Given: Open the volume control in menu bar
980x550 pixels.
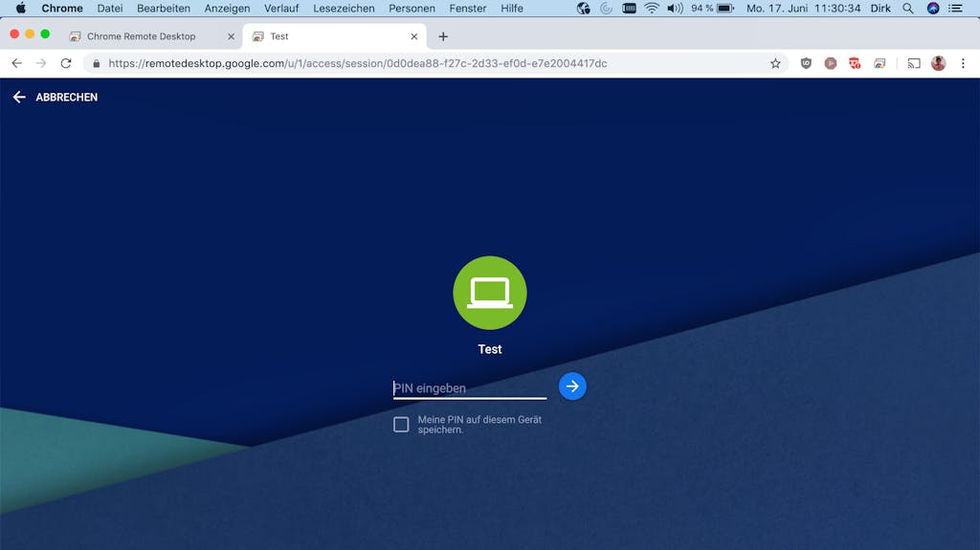Looking at the screenshot, I should (x=675, y=8).
